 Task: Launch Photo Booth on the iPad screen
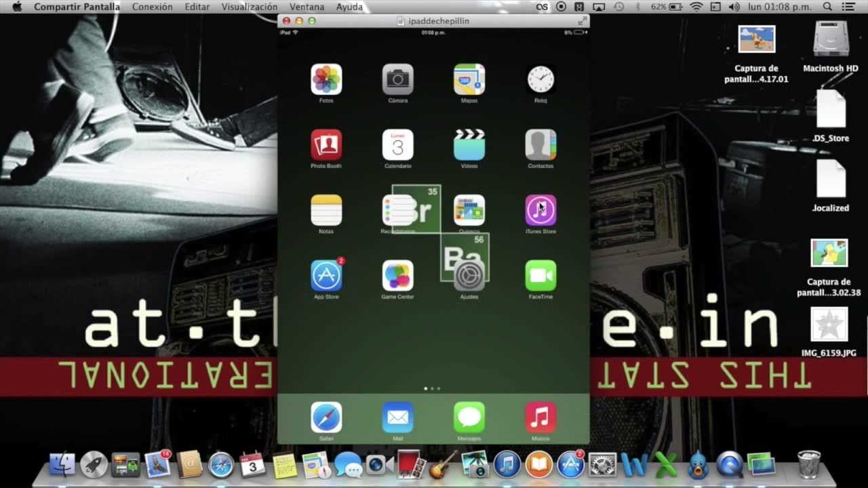(x=326, y=145)
